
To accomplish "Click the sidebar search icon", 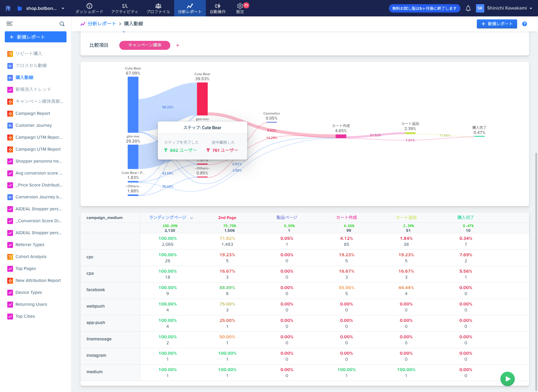I will click(62, 24).
